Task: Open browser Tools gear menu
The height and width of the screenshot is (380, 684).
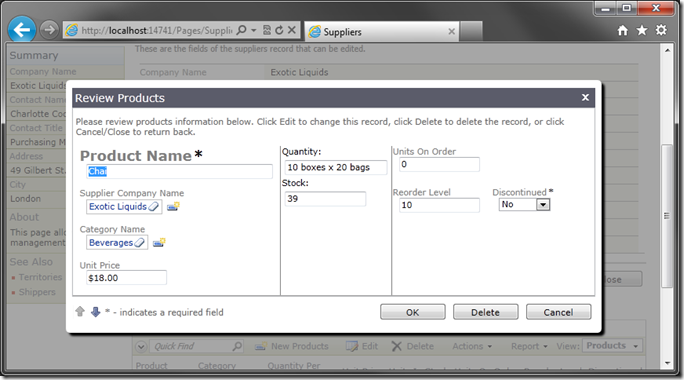Action: coord(661,30)
